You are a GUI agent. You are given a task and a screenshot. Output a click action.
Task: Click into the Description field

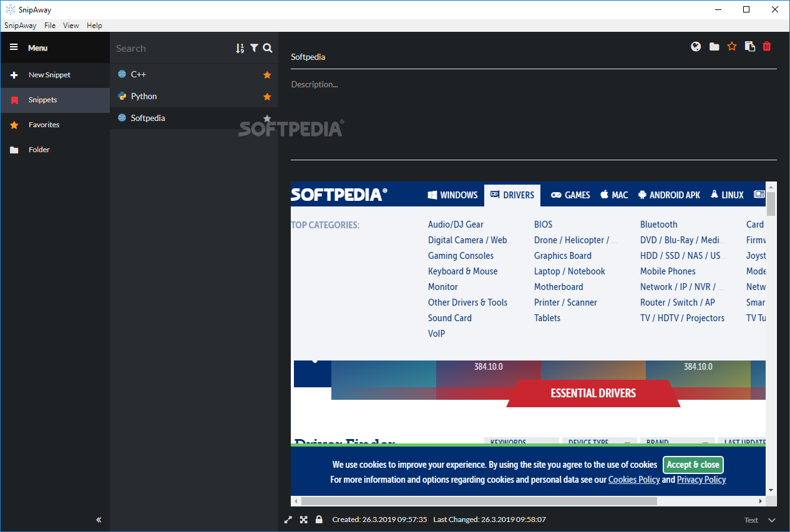[x=534, y=118]
